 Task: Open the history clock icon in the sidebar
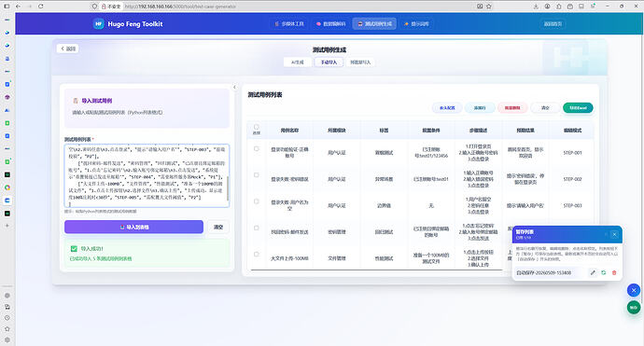[x=7, y=318]
